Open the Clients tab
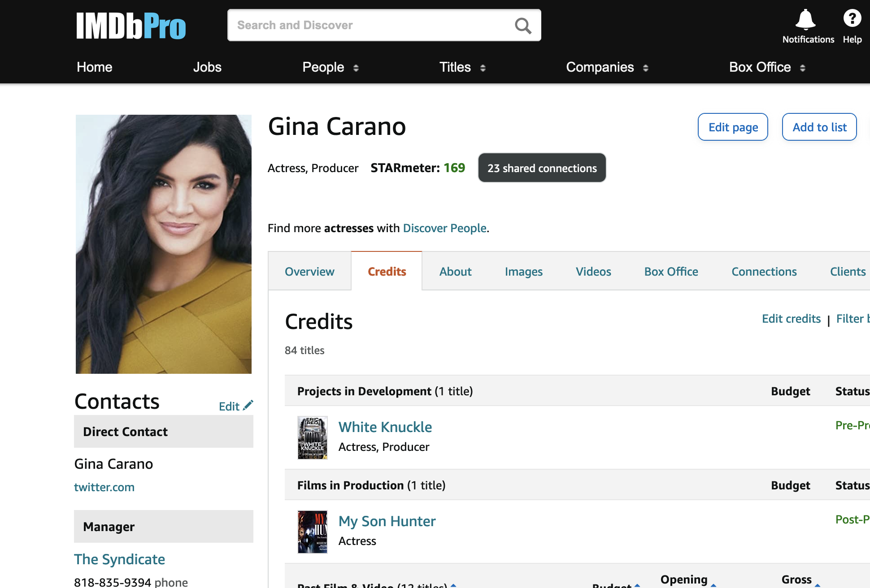This screenshot has width=870, height=588. [x=848, y=271]
